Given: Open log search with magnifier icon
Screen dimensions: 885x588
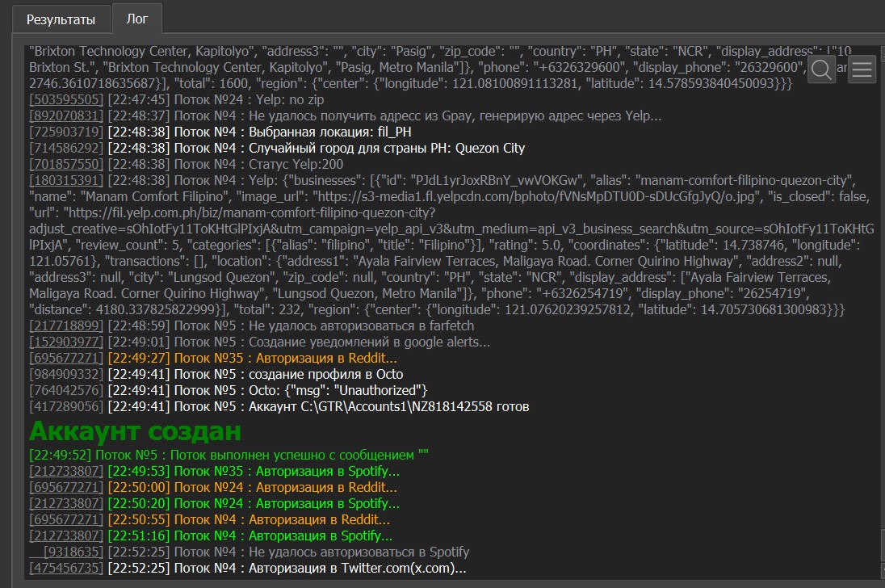Looking at the screenshot, I should click(x=822, y=70).
